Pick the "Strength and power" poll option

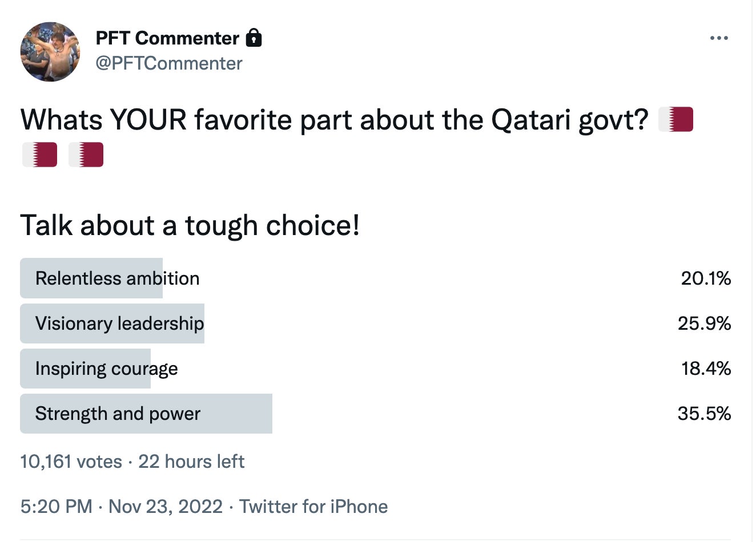pos(118,414)
